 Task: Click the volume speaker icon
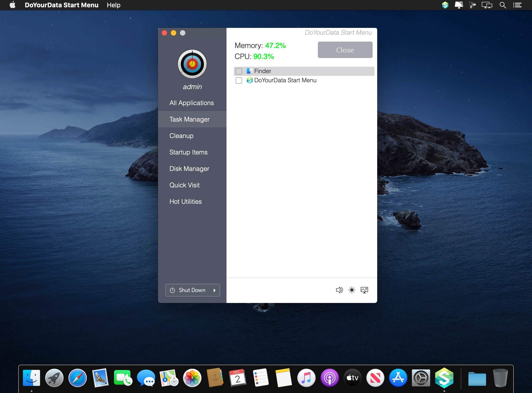pos(339,290)
